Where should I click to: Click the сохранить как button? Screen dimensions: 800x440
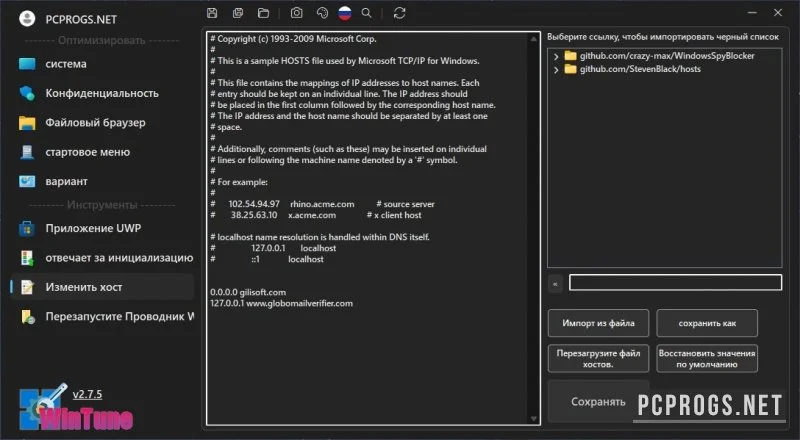coord(707,323)
